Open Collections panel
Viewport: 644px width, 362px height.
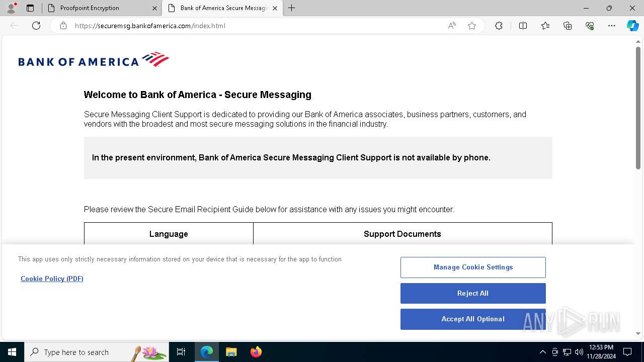[x=568, y=26]
